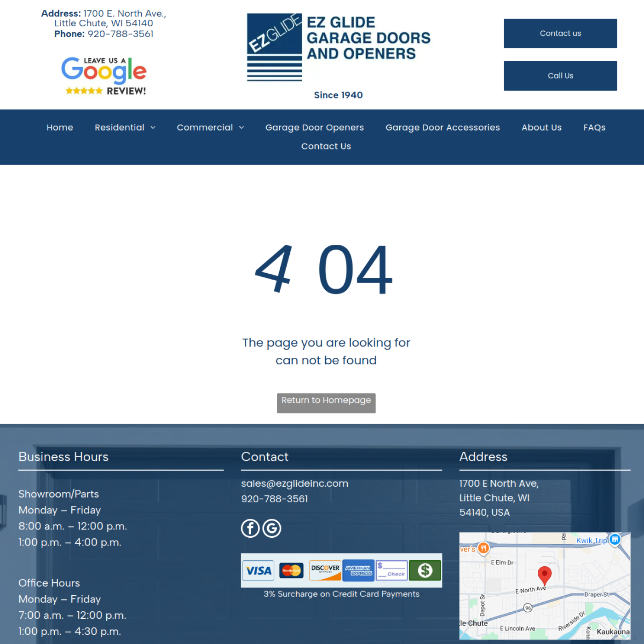
Task: Click the Contact us header button
Action: coord(560,34)
